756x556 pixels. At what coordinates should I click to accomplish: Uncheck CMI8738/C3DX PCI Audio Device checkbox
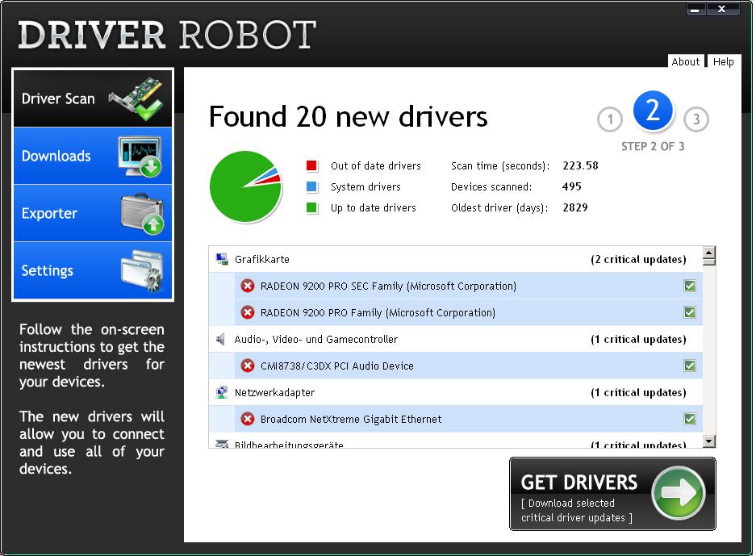tap(689, 366)
